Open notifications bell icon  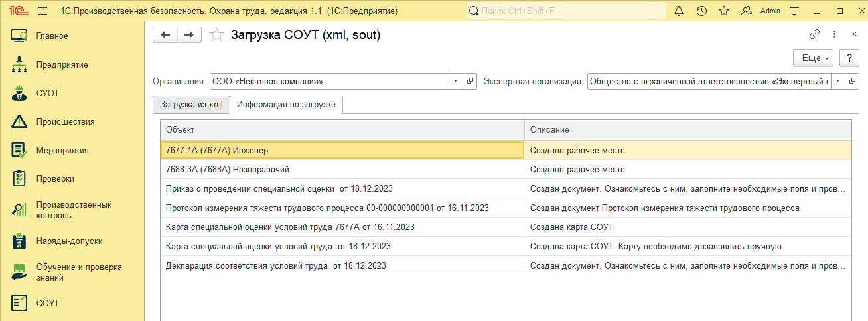pyautogui.click(x=679, y=11)
